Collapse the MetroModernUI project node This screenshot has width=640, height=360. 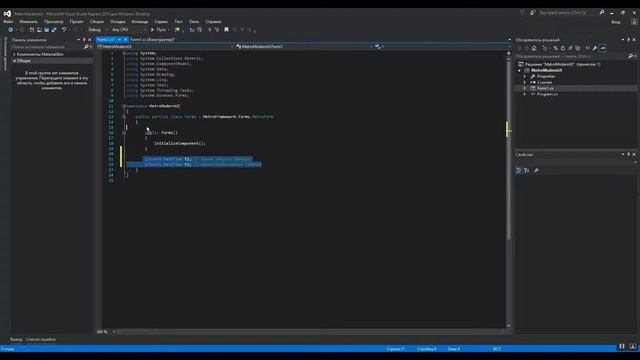coord(520,70)
